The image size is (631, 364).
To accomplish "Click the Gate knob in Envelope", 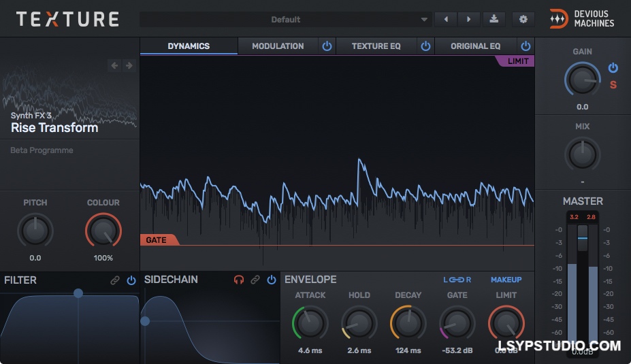I will [457, 323].
